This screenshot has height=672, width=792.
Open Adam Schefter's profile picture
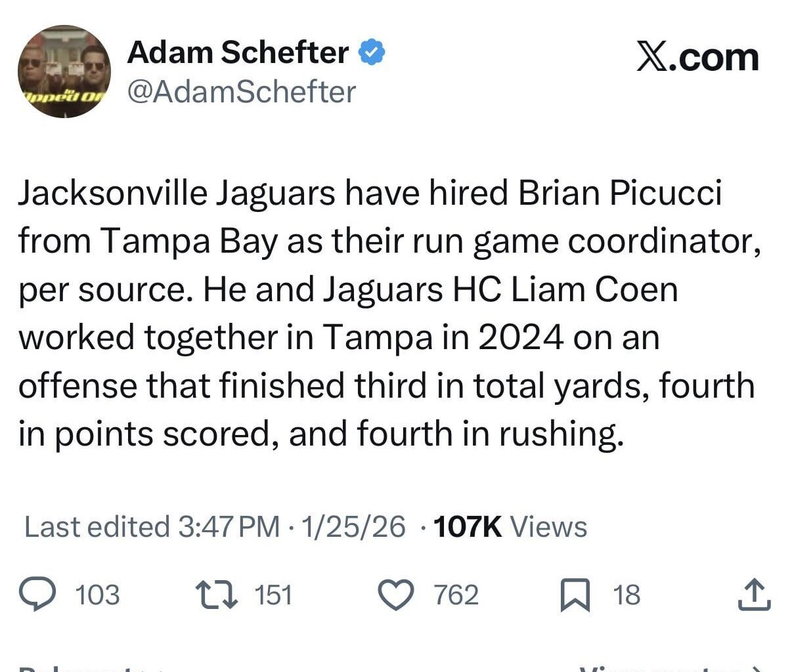pyautogui.click(x=63, y=72)
